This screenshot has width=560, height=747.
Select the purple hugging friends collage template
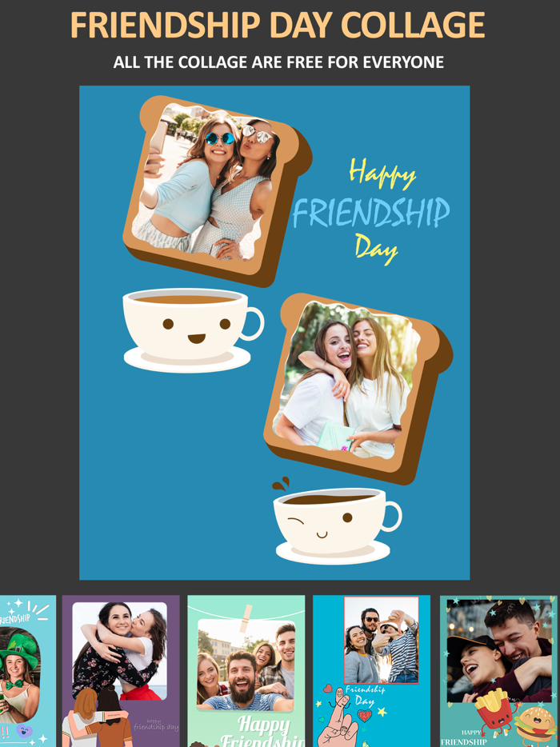pos(121,671)
